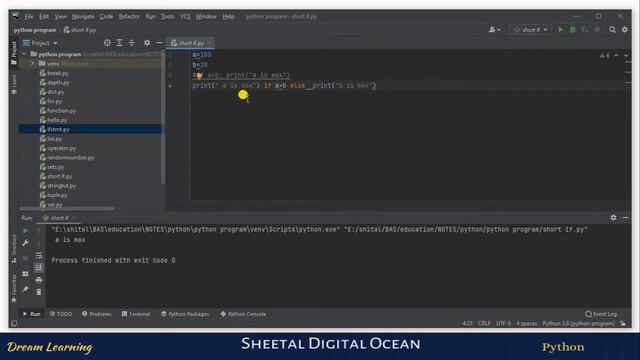Stop process icon in Run panel
Image resolution: width=640 pixels, height=360 pixels.
click(25, 258)
